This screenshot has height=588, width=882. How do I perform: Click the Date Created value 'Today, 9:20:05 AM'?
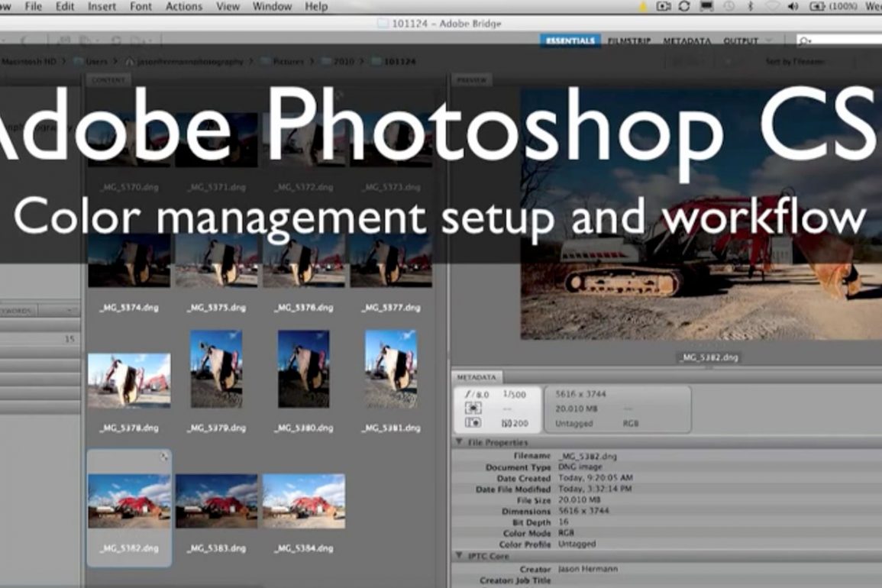tap(595, 478)
